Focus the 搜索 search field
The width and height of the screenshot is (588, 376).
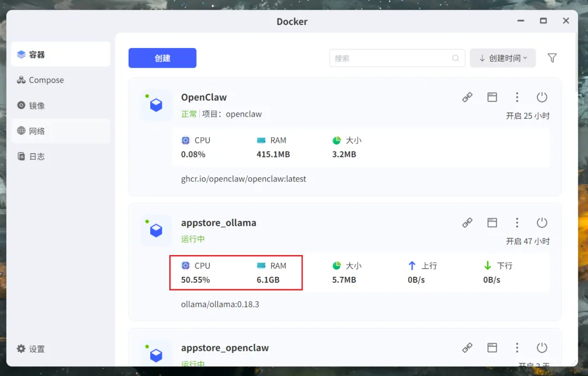tap(397, 58)
